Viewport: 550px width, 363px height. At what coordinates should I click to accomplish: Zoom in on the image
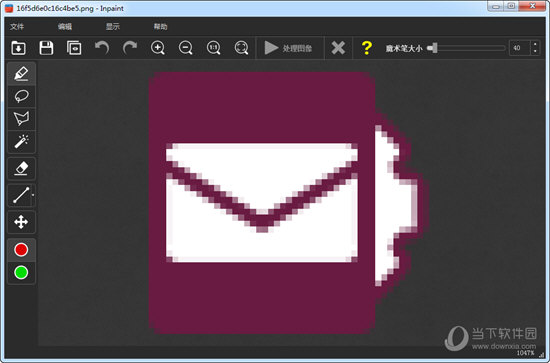pos(158,48)
